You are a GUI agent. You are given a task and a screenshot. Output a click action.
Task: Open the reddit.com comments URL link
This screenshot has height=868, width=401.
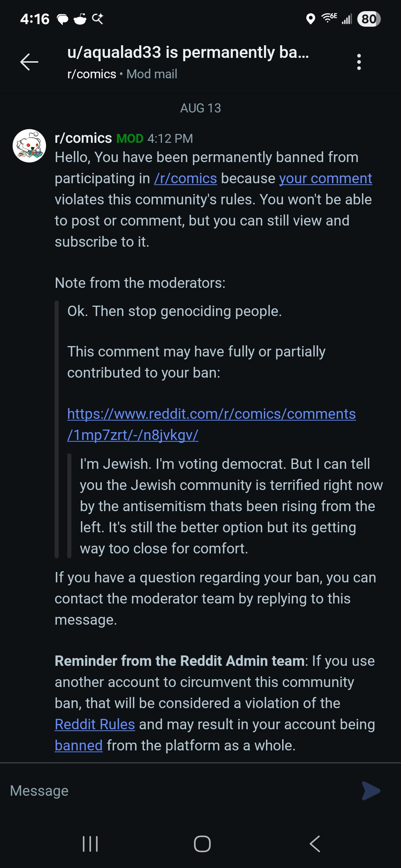click(x=212, y=424)
